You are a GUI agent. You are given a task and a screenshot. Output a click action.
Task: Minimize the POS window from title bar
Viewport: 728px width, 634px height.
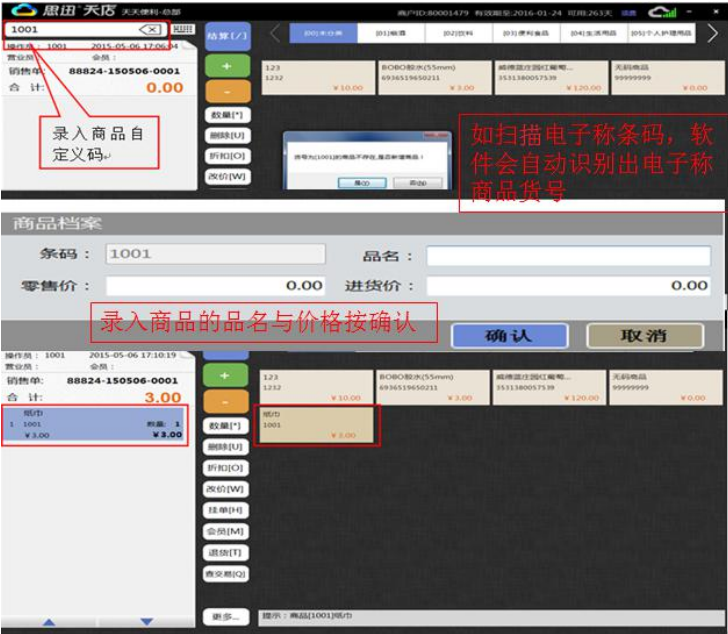(x=689, y=12)
